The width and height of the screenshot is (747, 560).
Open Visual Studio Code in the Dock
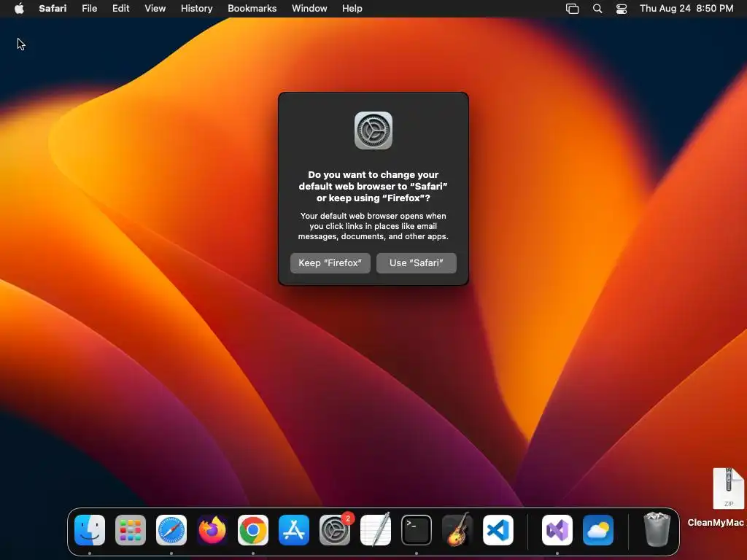(498, 530)
